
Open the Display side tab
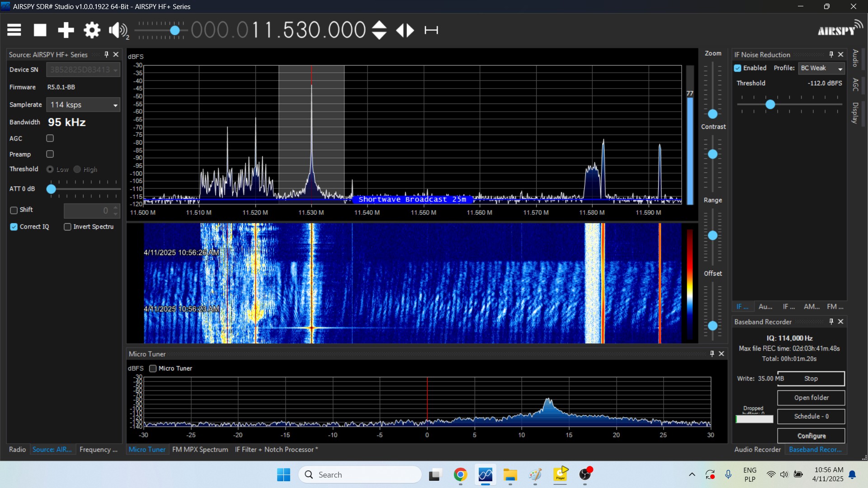point(855,113)
